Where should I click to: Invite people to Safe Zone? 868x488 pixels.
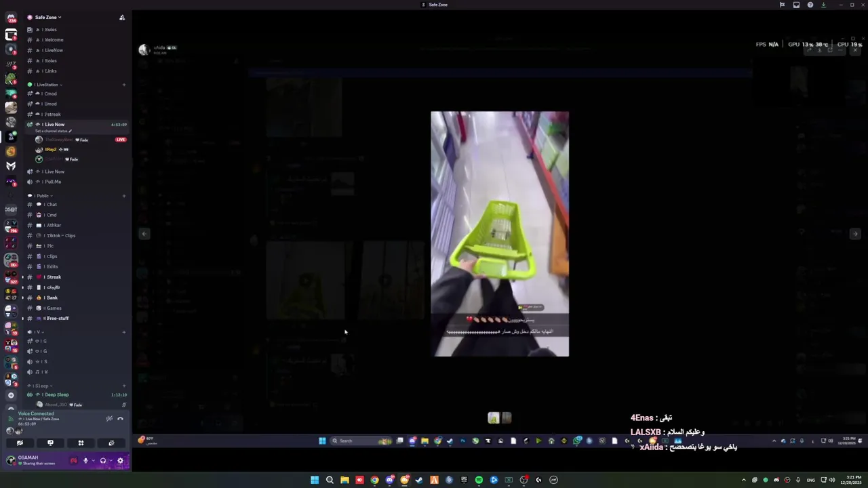[122, 17]
